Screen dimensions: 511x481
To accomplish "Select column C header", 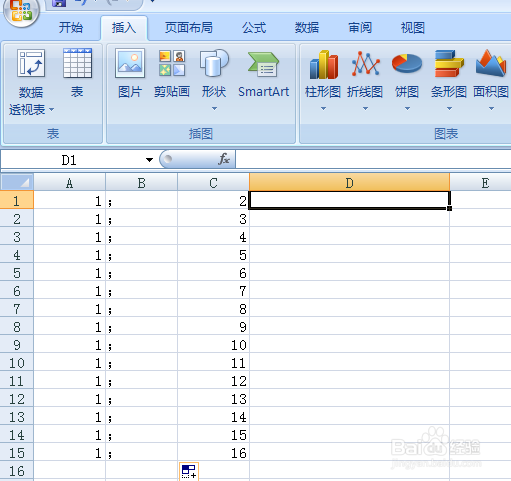I will [213, 183].
